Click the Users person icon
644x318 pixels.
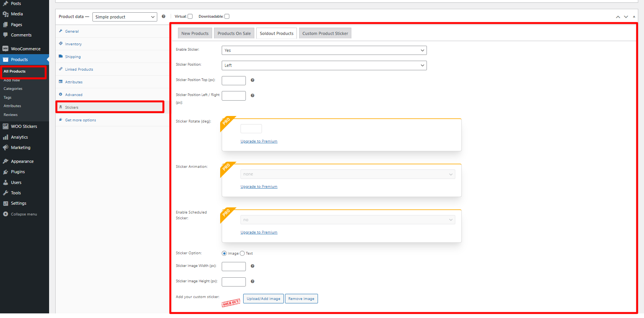tap(5, 182)
